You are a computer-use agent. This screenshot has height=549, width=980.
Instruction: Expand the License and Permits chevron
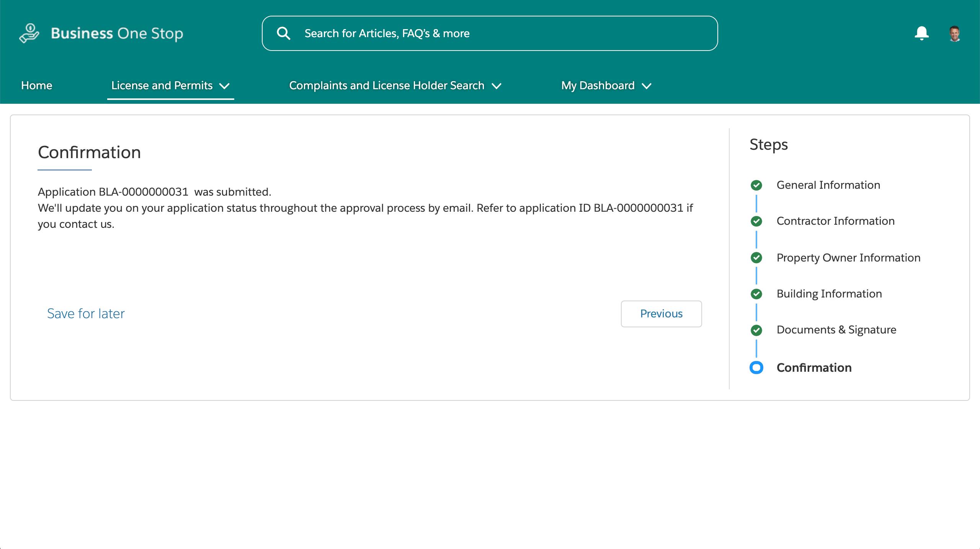point(224,86)
